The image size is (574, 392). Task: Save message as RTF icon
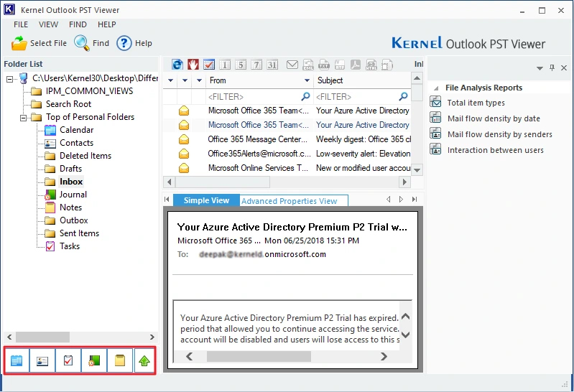[340, 65]
